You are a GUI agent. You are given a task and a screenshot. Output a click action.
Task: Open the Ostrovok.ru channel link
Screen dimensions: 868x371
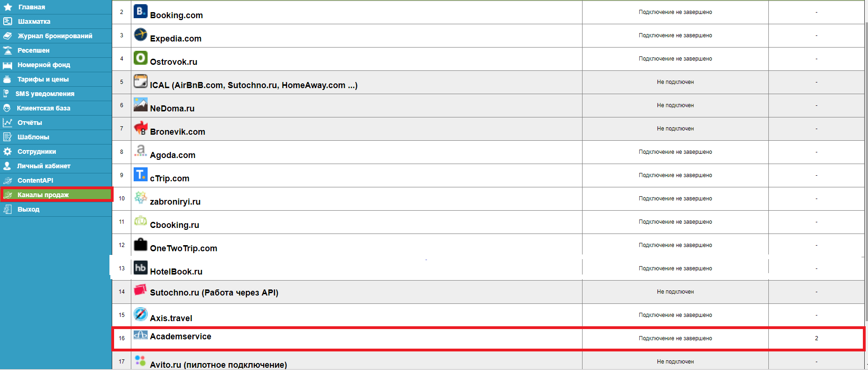tap(174, 62)
